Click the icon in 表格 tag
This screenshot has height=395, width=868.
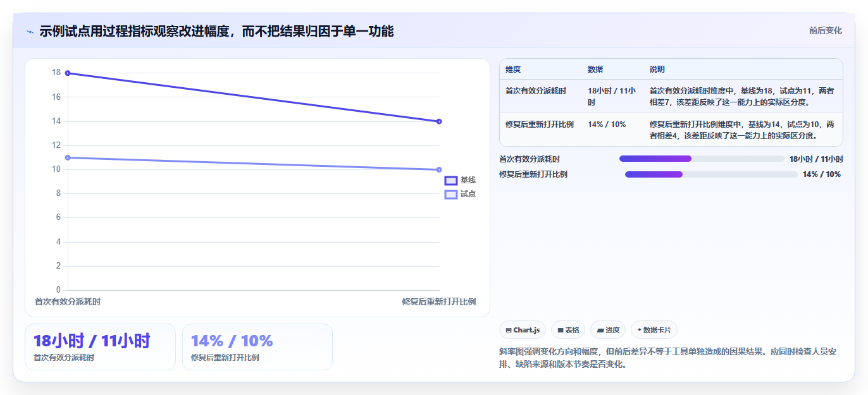pyautogui.click(x=561, y=330)
